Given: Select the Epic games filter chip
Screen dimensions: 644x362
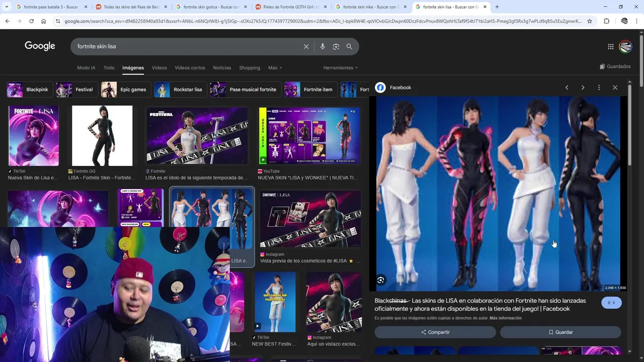Looking at the screenshot, I should click(x=125, y=89).
